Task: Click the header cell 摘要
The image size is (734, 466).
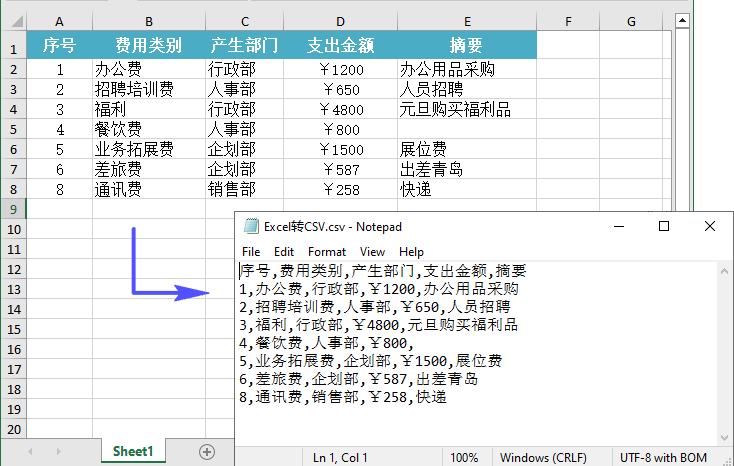Action: (x=467, y=45)
